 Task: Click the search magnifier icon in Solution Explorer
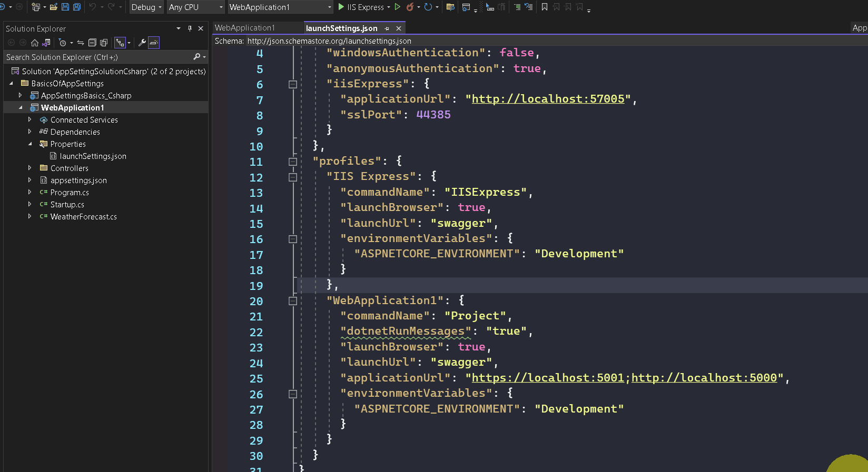(x=197, y=57)
